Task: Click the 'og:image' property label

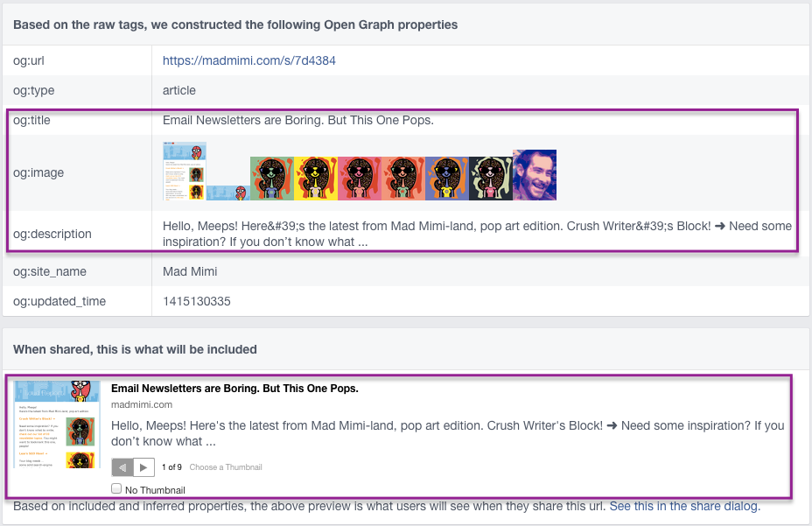Action: 38,173
